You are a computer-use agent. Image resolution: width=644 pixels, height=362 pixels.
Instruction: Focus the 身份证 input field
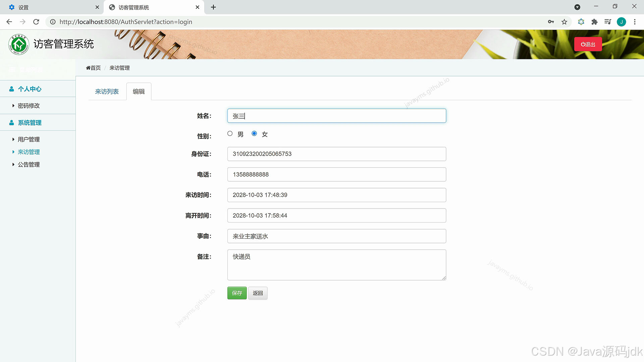coord(336,154)
